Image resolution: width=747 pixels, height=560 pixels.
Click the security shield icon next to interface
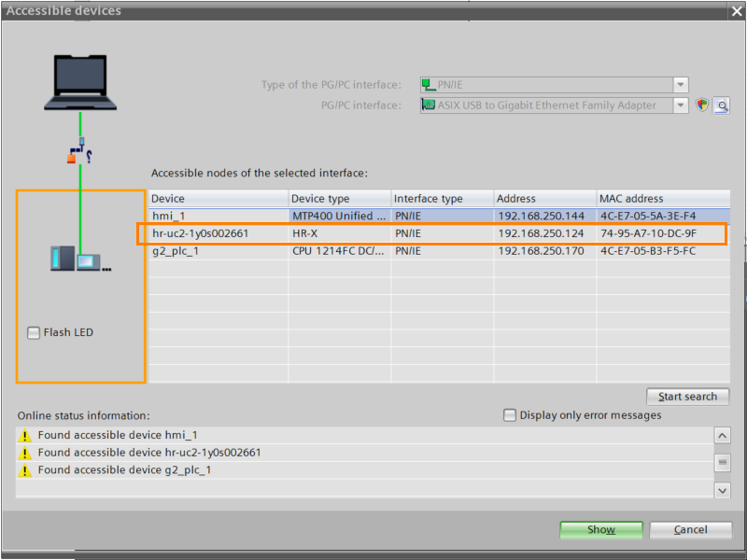tap(702, 105)
